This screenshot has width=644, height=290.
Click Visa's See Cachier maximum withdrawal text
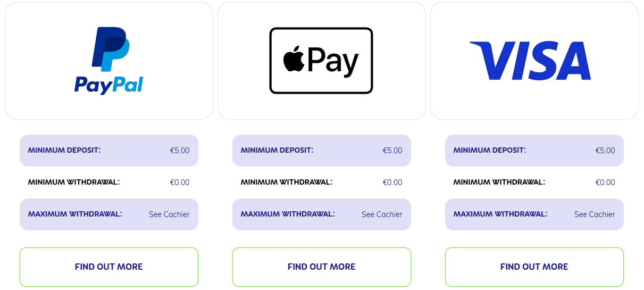tap(595, 214)
